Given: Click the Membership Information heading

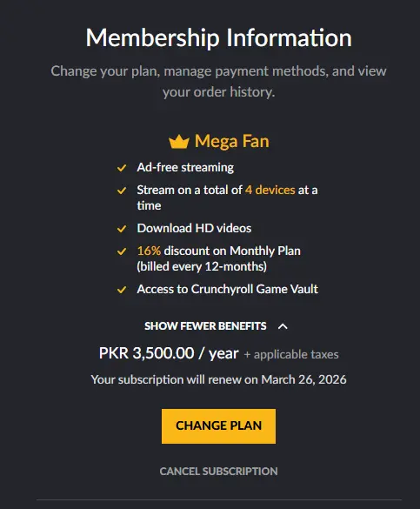Looking at the screenshot, I should 218,38.
